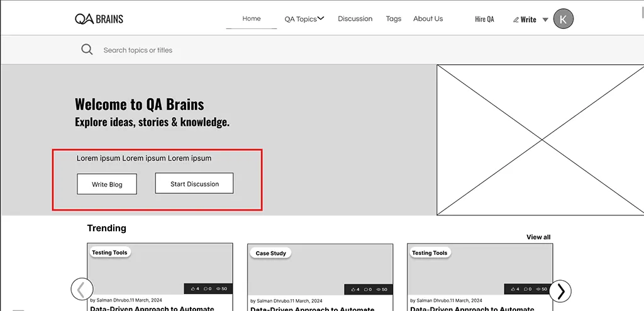Click the page vertical scrollbar thumb

click(642, 13)
